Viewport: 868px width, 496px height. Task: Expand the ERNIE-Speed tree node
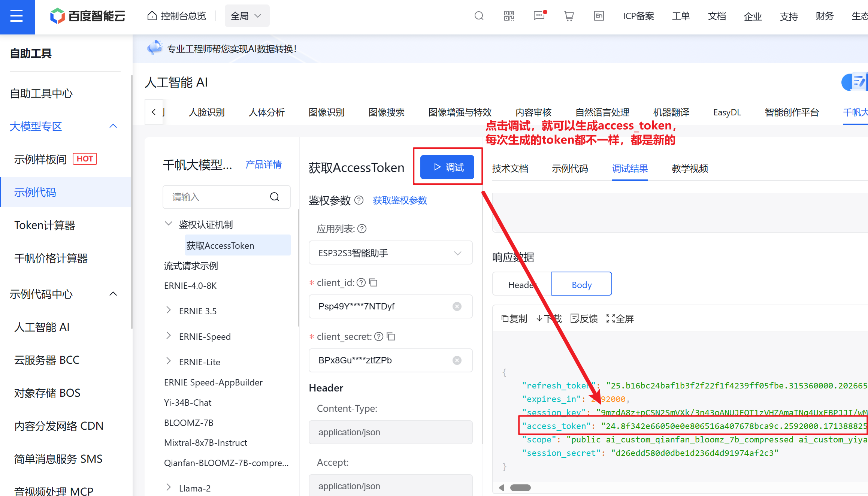click(x=169, y=336)
